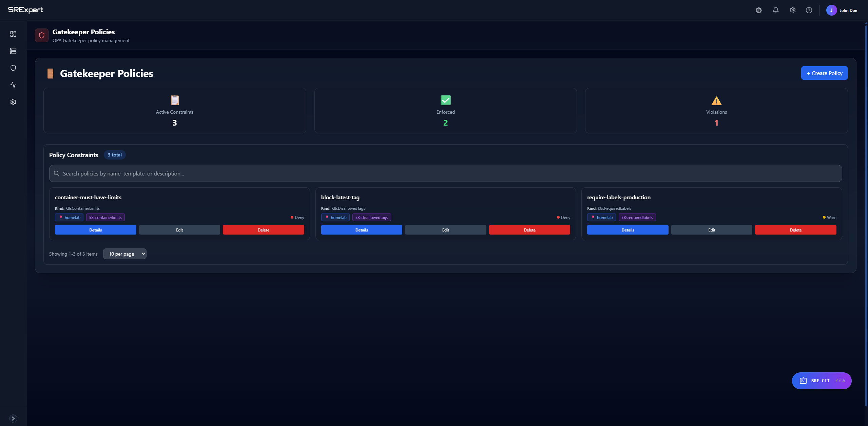The image size is (868, 426).
Task: Click the k8sdisallowedtags template tag
Action: point(371,218)
